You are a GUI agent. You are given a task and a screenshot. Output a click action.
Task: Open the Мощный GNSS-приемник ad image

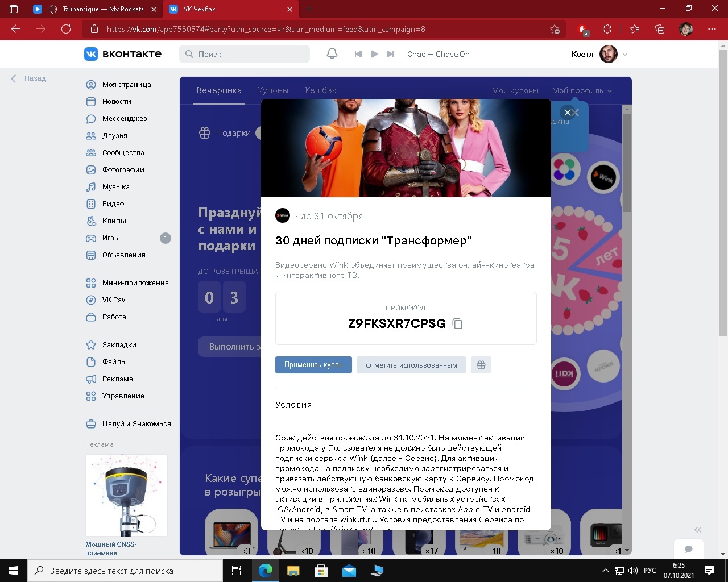126,495
